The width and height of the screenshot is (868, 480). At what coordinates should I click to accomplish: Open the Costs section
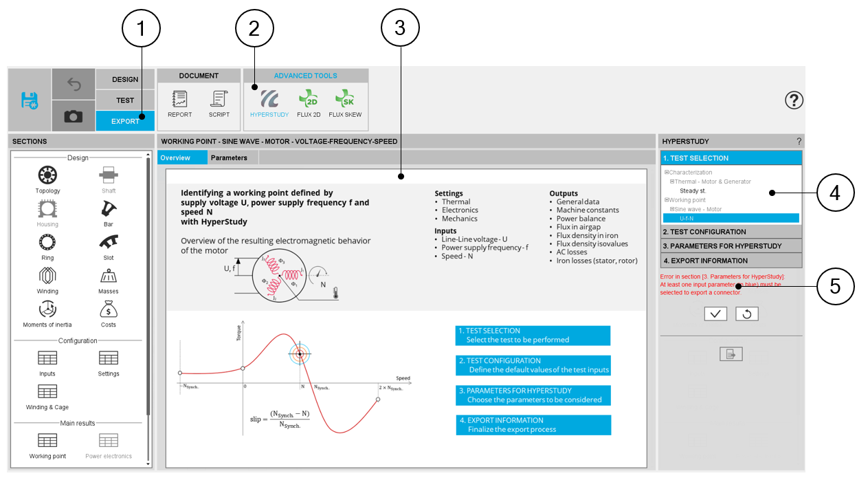(x=109, y=314)
